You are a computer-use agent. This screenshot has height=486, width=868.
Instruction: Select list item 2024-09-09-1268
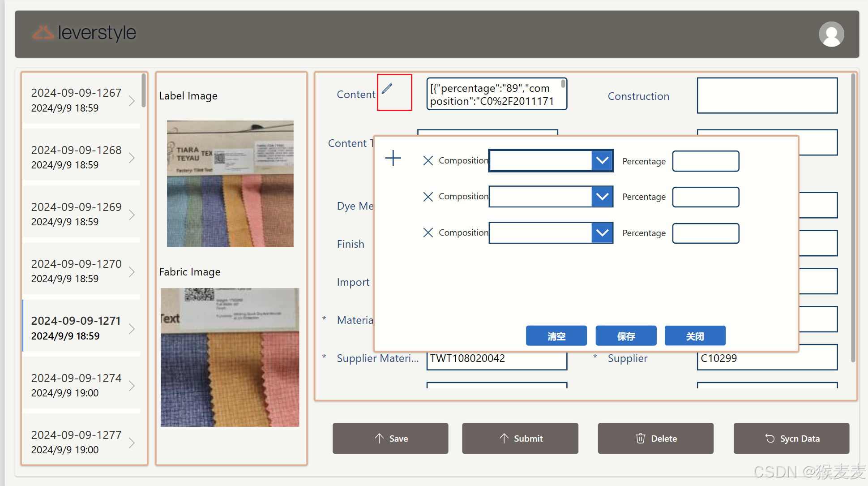pos(76,157)
